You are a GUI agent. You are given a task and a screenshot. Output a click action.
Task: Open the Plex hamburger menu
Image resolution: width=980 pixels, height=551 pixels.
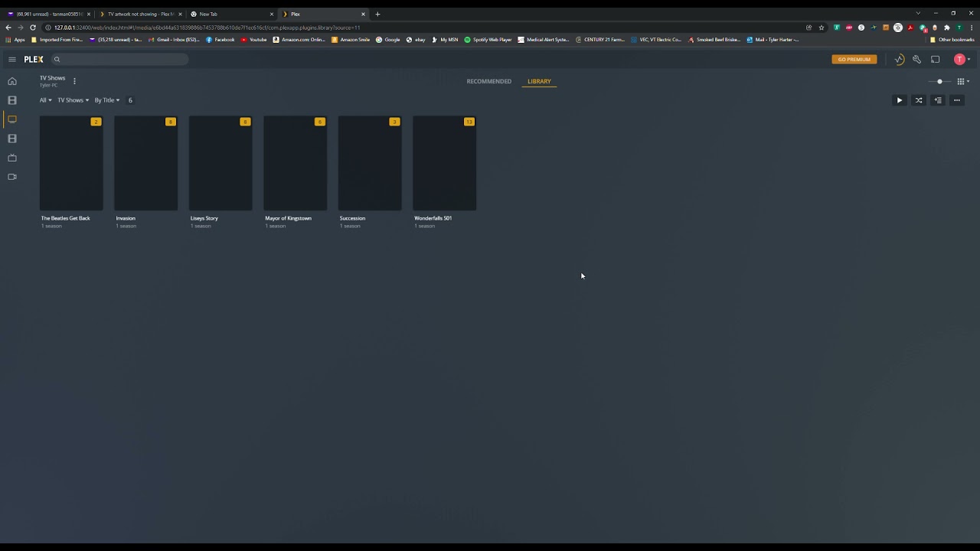click(11, 59)
